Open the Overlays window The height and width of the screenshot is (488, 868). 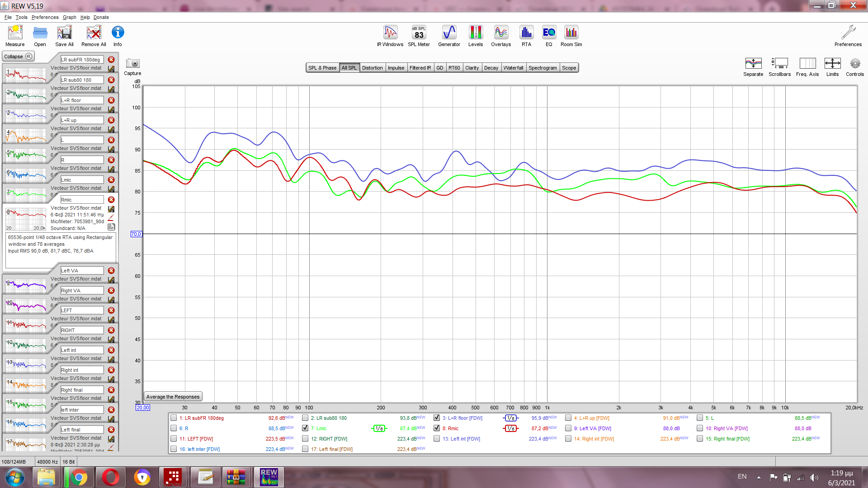501,36
